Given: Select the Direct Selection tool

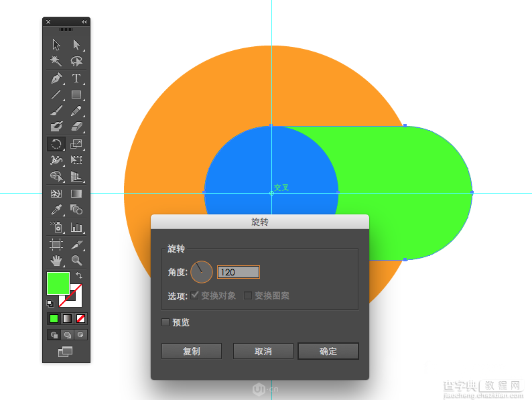Looking at the screenshot, I should click(x=76, y=44).
